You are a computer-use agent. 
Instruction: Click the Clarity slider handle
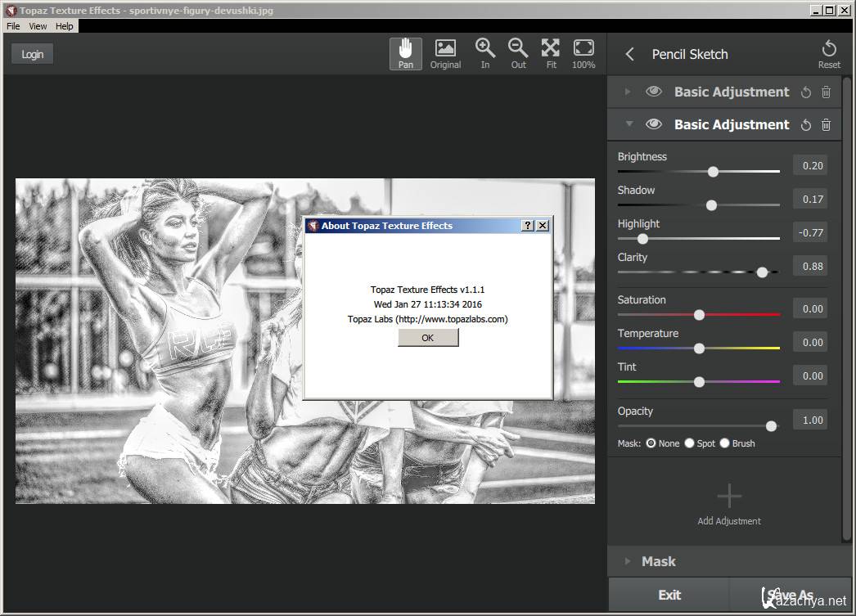tap(763, 272)
